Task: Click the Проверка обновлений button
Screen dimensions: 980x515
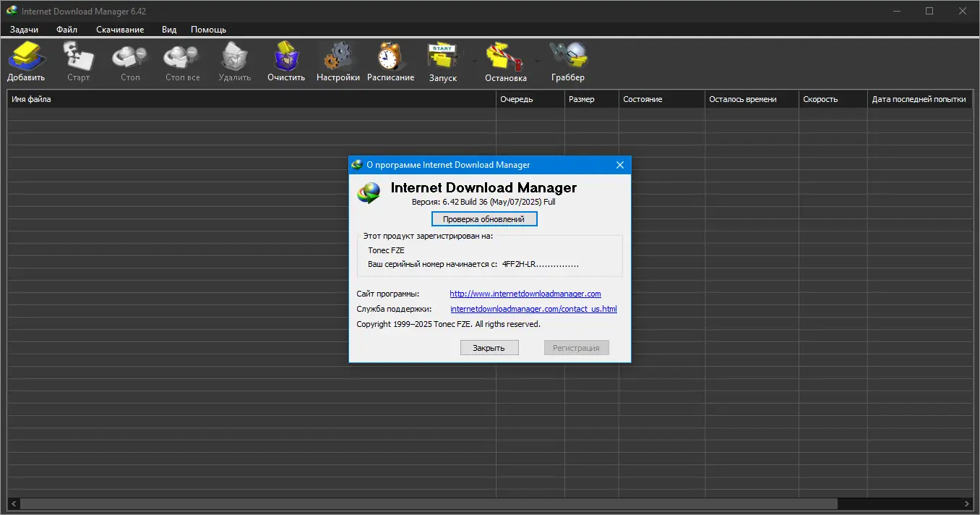Action: 484,218
